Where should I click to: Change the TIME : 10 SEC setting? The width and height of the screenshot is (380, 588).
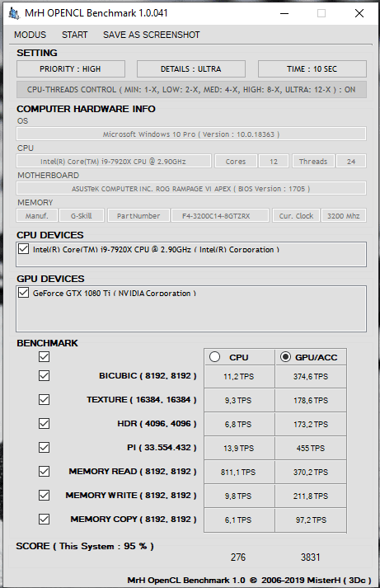[x=312, y=69]
